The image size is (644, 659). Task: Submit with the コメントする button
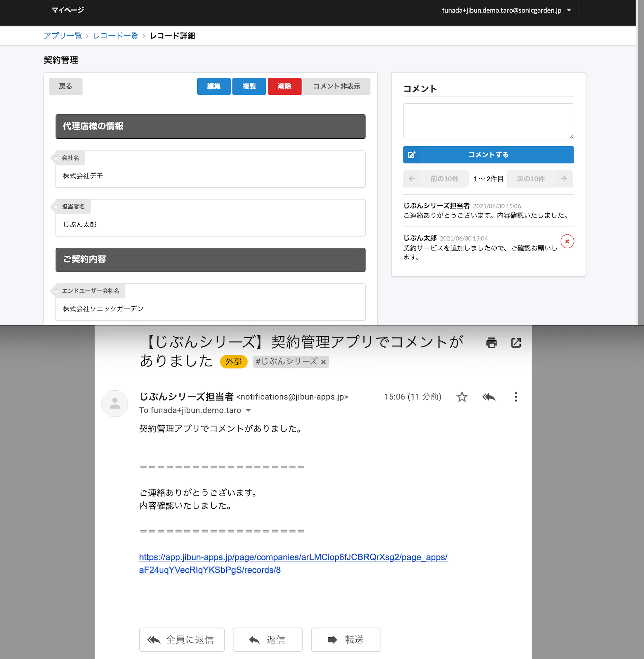[x=488, y=155]
